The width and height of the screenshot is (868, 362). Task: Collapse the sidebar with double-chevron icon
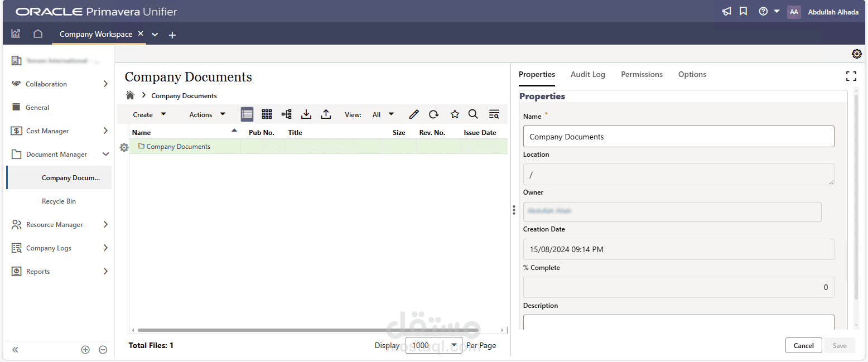(15, 350)
